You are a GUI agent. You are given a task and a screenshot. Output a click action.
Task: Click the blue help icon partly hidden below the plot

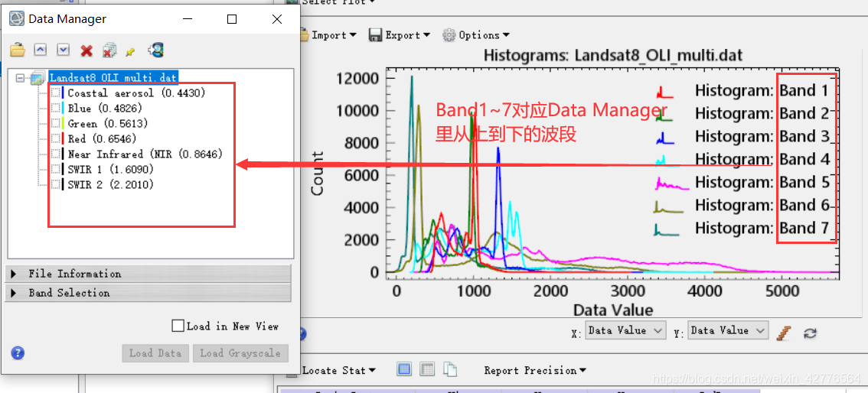[302, 333]
